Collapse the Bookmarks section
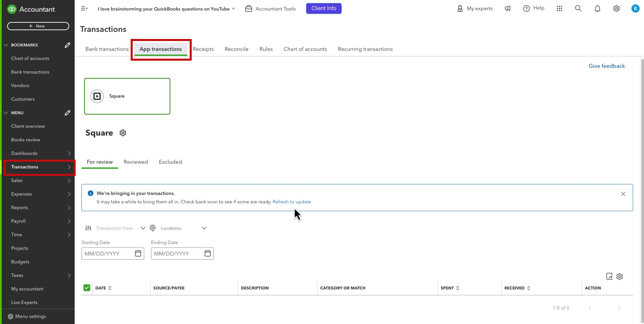 (6, 45)
